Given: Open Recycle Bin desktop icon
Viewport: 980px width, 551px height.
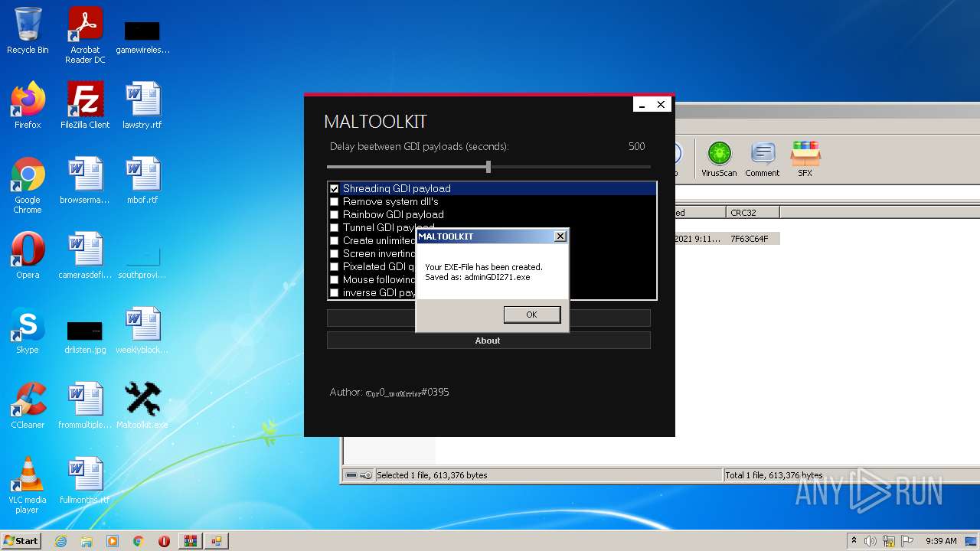Looking at the screenshot, I should (28, 31).
